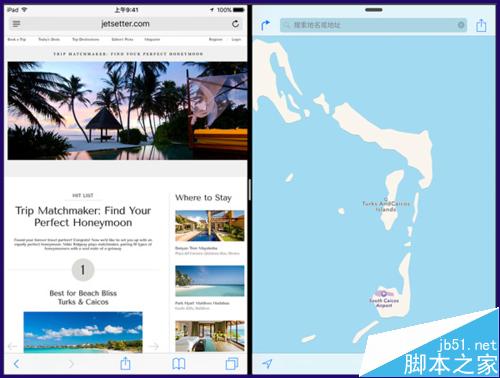Tap the Wi-Fi status icon
The image size is (500, 378).
point(24,10)
